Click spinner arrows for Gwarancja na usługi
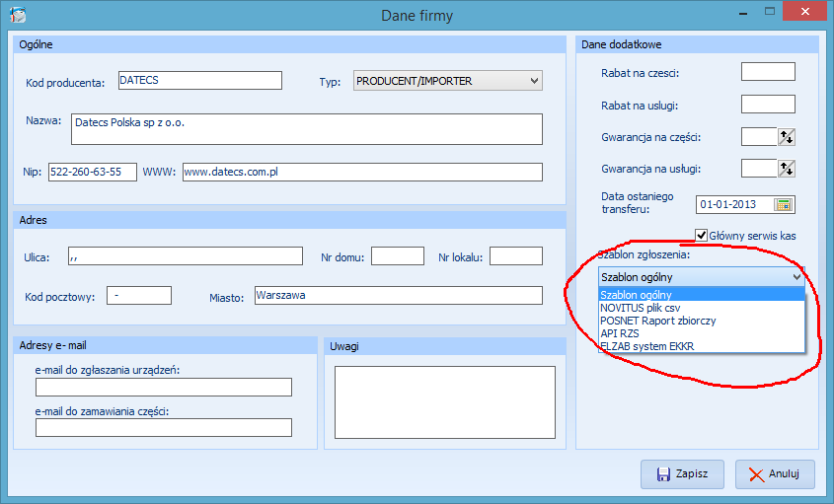The width and height of the screenshot is (834, 504). [x=787, y=168]
